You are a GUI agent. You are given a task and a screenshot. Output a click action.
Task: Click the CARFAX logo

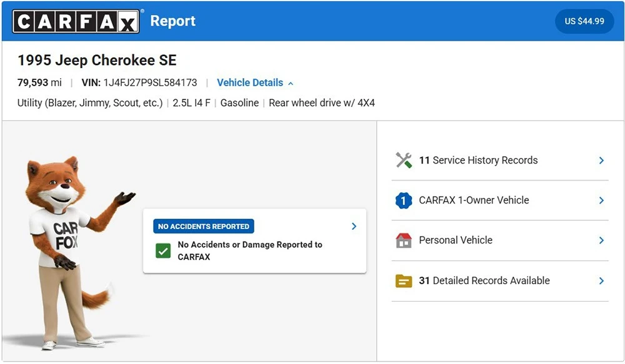pyautogui.click(x=76, y=21)
